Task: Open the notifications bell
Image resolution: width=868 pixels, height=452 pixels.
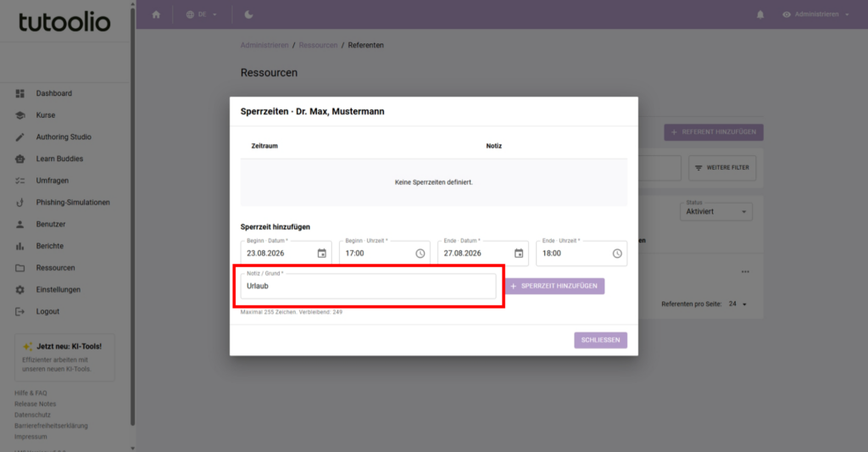Action: pos(760,14)
